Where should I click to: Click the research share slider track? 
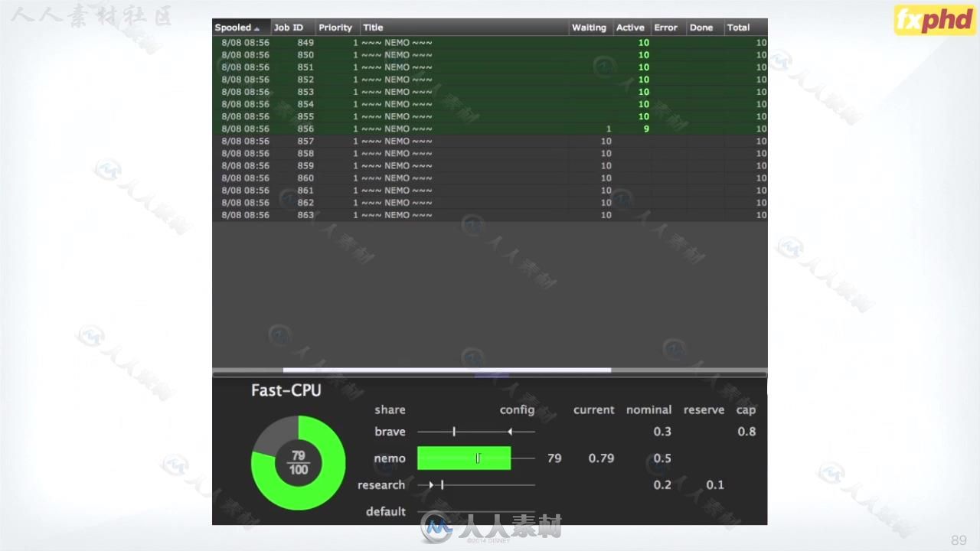[x=476, y=485]
